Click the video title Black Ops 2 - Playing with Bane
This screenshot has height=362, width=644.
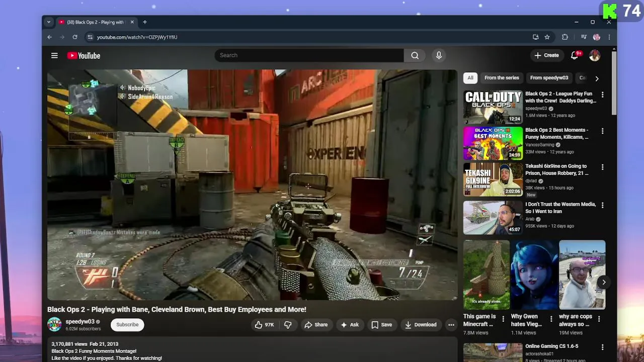coord(177,310)
